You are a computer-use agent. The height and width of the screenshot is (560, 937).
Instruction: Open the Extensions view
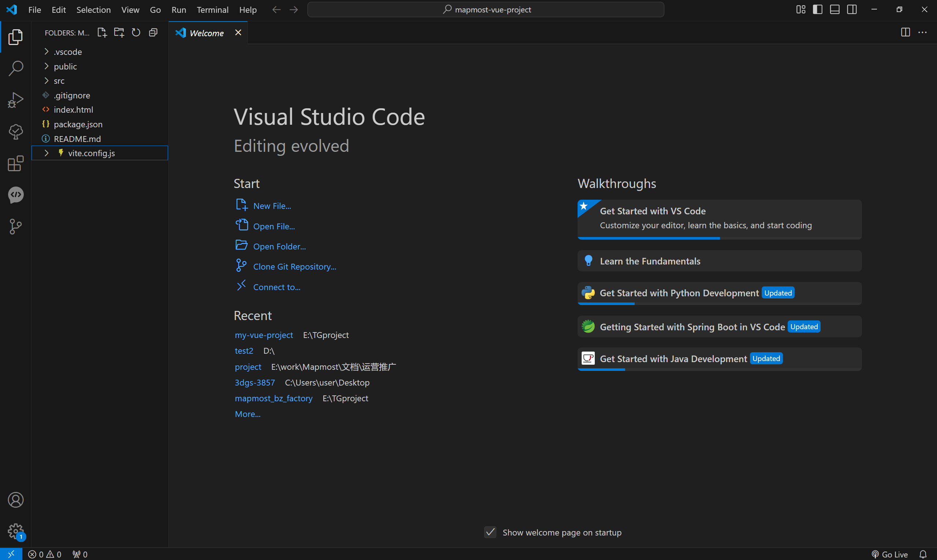15,164
